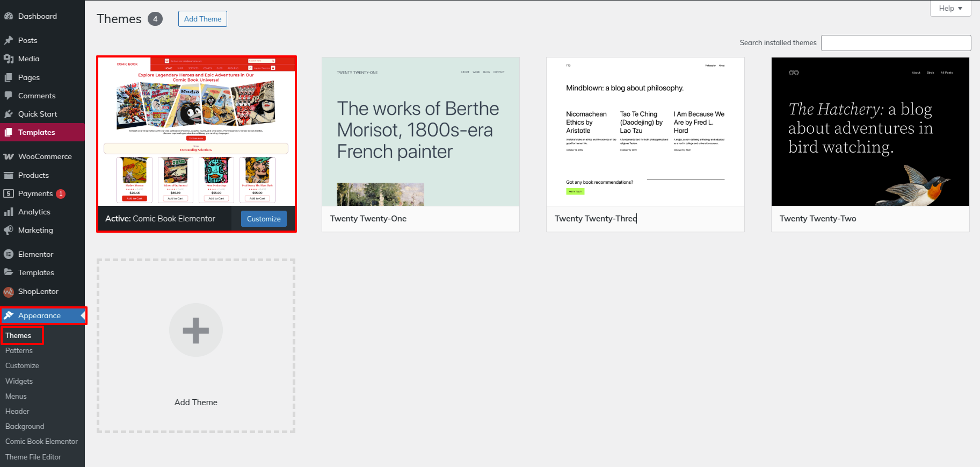Viewport: 980px width, 467px height.
Task: Click the Elementor logo icon
Action: tap(9, 254)
